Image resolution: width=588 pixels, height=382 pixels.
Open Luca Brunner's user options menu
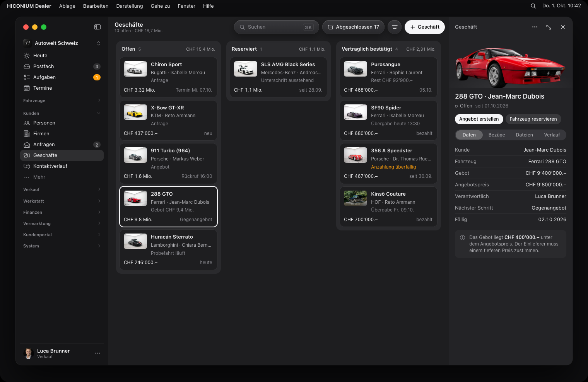97,353
